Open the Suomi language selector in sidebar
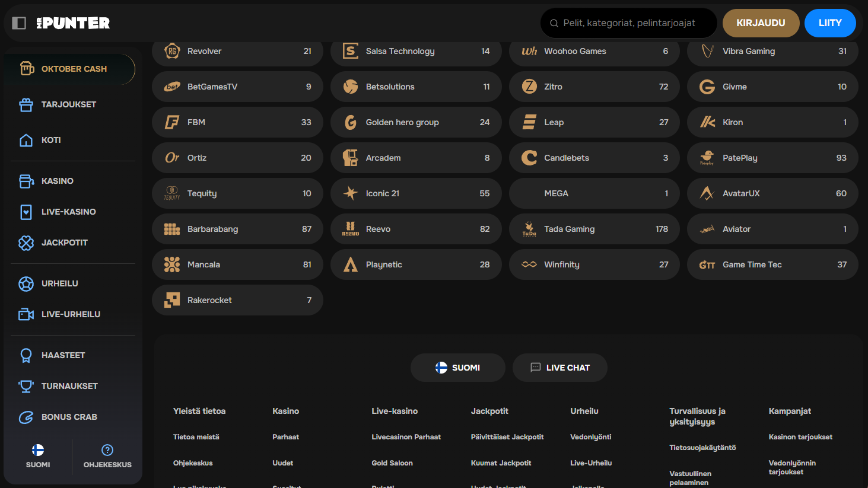The width and height of the screenshot is (868, 488). pyautogui.click(x=38, y=456)
